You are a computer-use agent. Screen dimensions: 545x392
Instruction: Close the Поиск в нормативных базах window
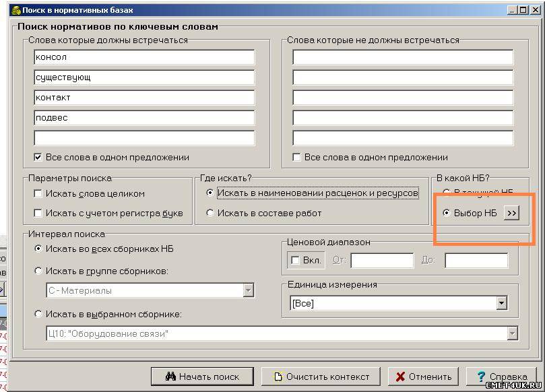click(536, 9)
